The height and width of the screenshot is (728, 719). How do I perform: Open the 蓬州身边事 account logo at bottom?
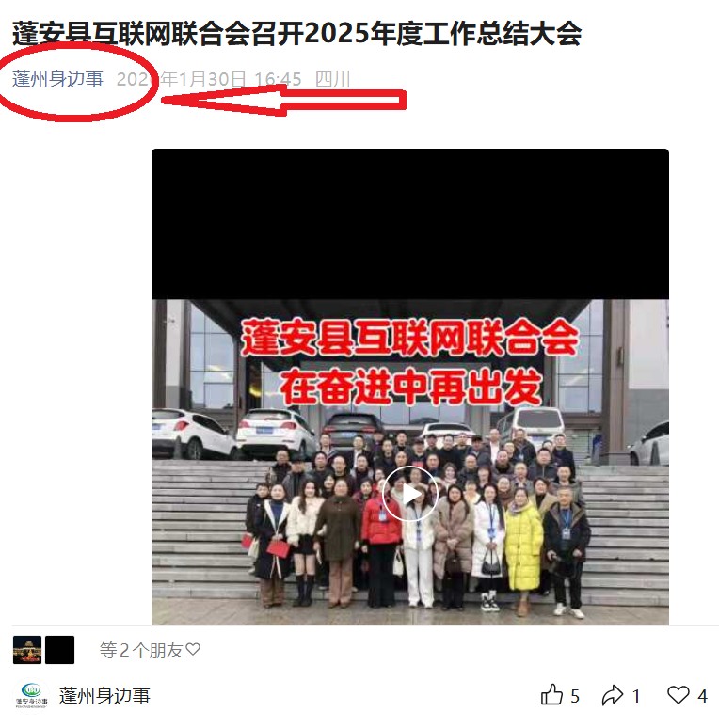pyautogui.click(x=31, y=695)
